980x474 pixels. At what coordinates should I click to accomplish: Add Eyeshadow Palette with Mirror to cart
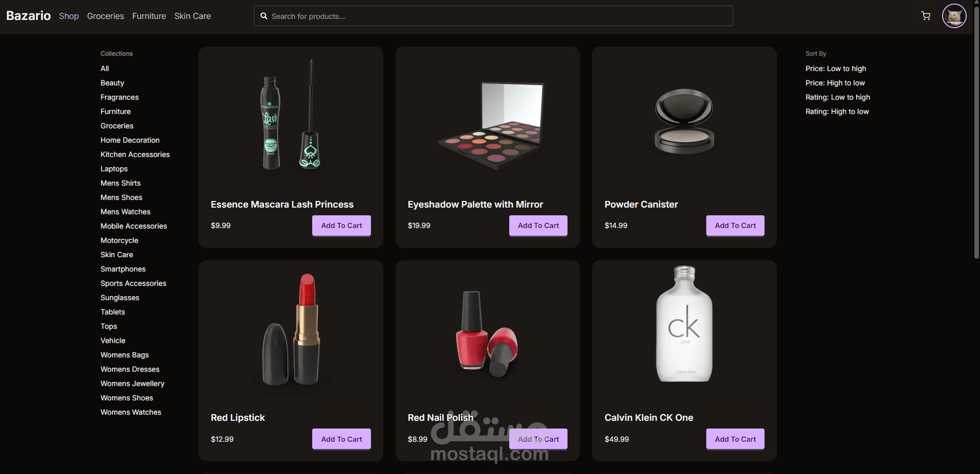coord(538,225)
